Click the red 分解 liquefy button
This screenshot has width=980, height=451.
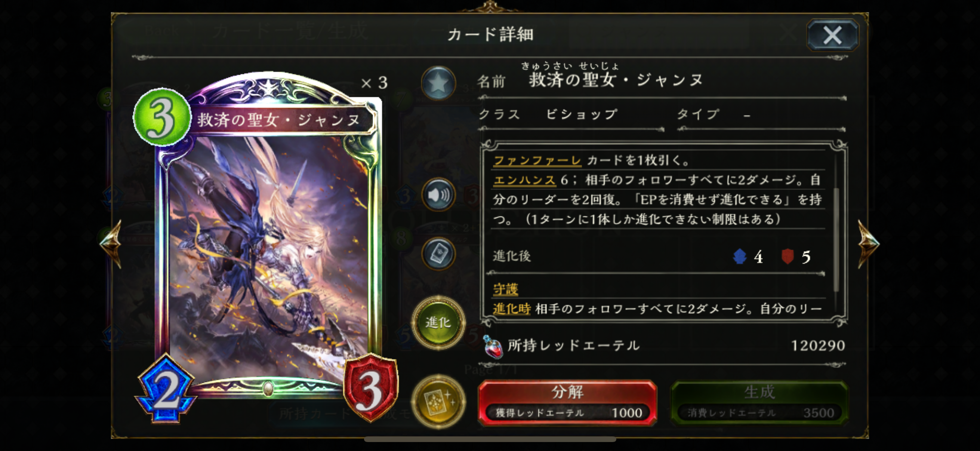pyautogui.click(x=567, y=402)
